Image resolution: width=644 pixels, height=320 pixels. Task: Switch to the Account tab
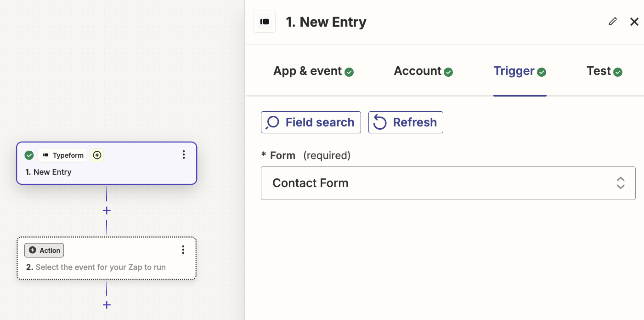tap(423, 71)
